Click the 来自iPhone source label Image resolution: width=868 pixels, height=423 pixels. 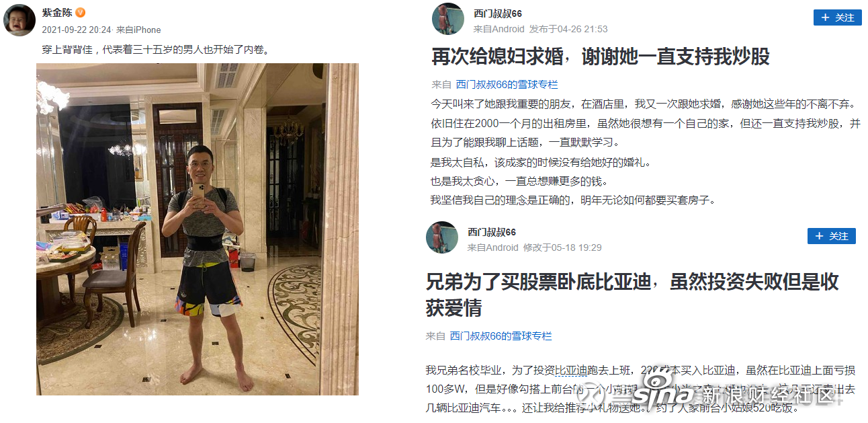pos(138,30)
